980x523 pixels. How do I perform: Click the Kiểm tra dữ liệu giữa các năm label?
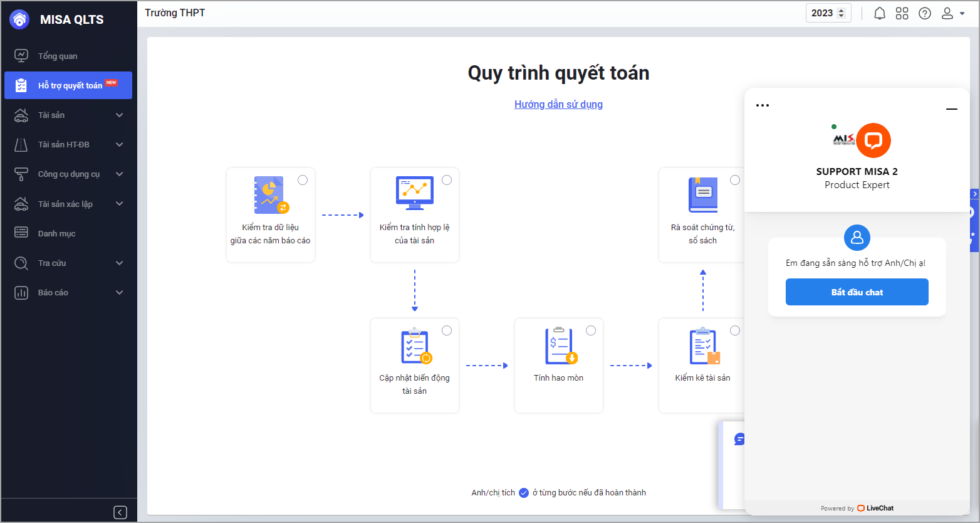[271, 234]
